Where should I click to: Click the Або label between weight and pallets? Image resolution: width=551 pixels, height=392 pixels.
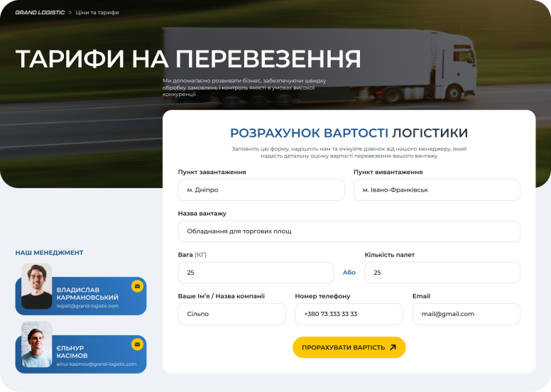(x=349, y=273)
